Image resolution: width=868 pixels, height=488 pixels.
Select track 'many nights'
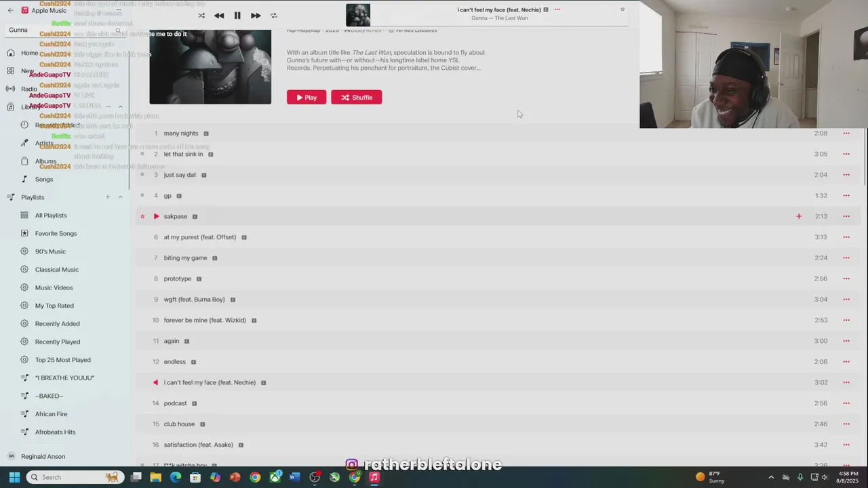(181, 134)
